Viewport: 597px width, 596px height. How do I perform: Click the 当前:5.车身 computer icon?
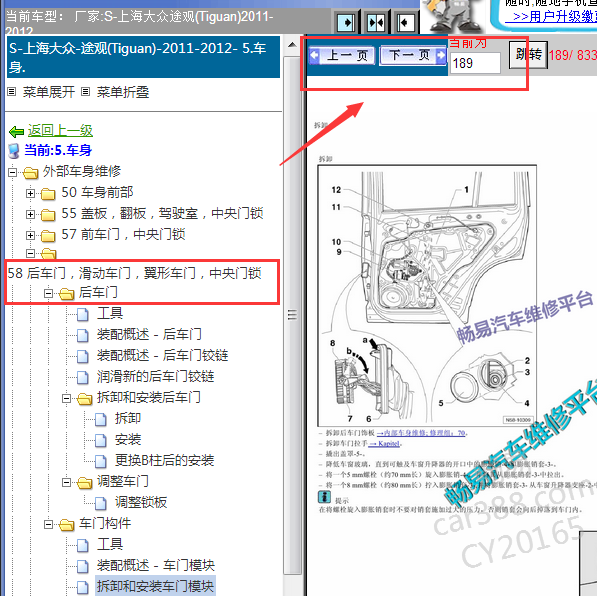(14, 151)
